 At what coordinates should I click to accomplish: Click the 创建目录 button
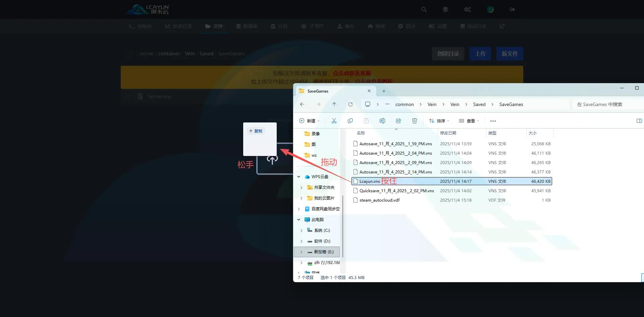click(448, 54)
